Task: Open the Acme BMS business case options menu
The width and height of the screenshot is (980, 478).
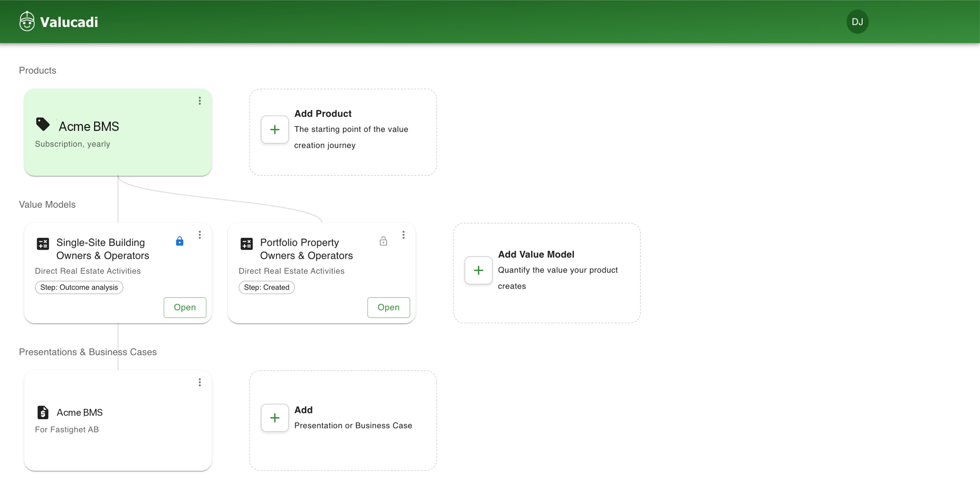Action: tap(199, 382)
